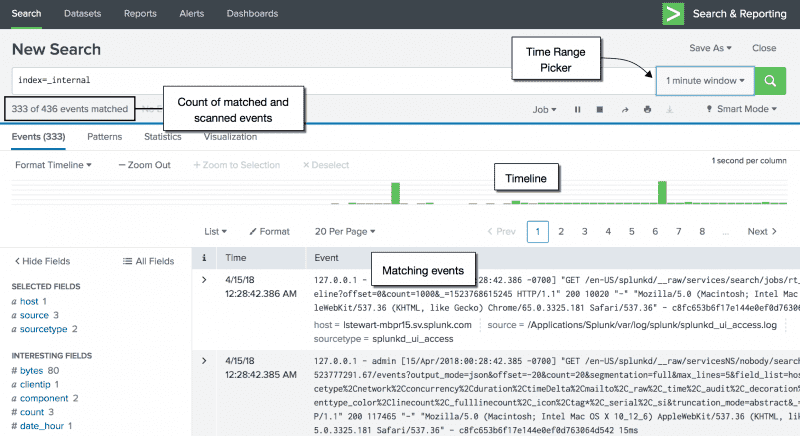Expand the 12:28:42.385 AM event row
The height and width of the screenshot is (436, 800).
[x=204, y=361]
